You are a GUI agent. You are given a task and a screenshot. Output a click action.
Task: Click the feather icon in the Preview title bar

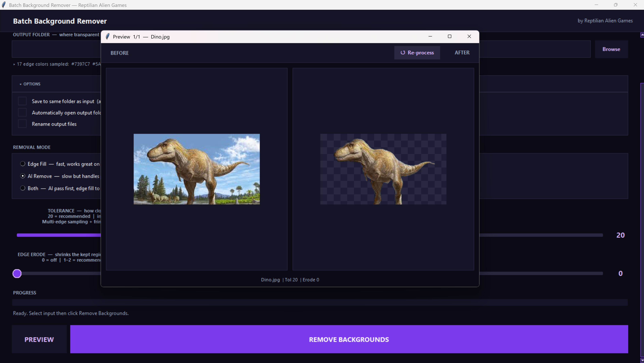click(107, 37)
